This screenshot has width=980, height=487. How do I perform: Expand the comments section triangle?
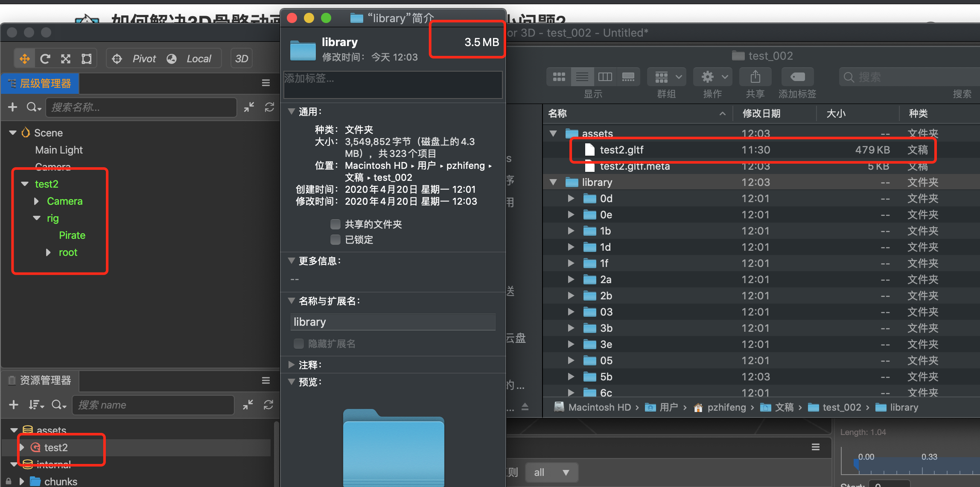coord(292,365)
